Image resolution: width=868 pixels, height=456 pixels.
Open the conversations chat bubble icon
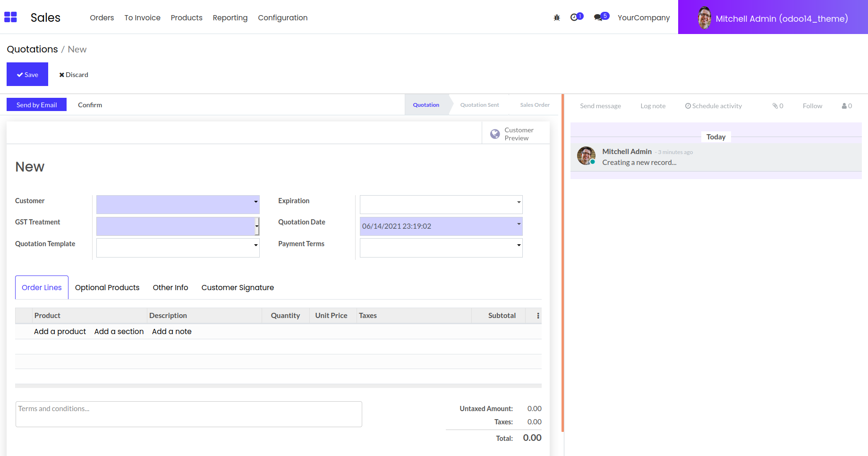[x=598, y=17]
